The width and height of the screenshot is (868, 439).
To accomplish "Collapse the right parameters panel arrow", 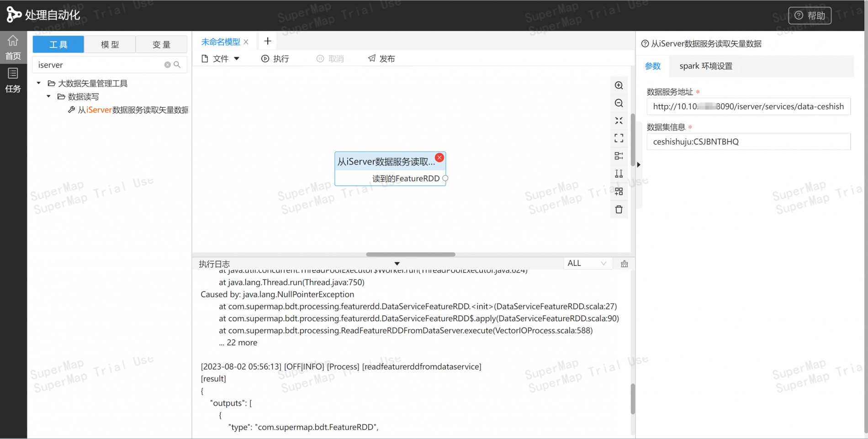I will [x=639, y=164].
